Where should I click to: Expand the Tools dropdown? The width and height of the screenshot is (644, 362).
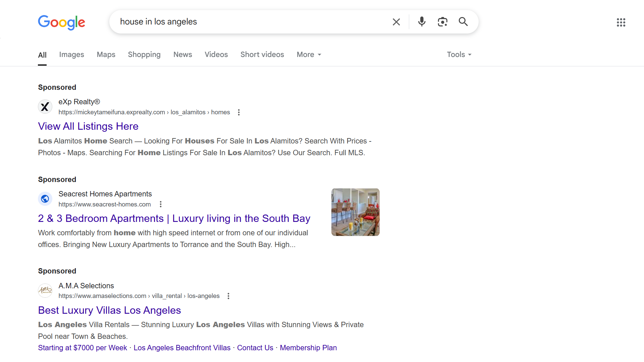[x=459, y=54]
